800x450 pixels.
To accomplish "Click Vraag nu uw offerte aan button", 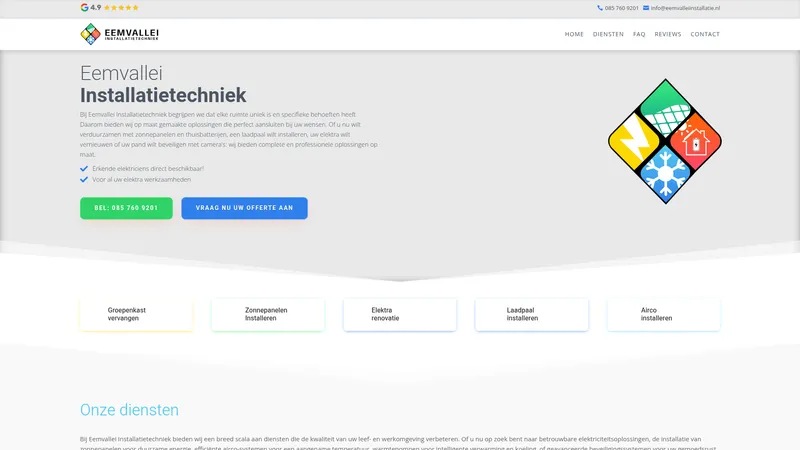I will 244,208.
